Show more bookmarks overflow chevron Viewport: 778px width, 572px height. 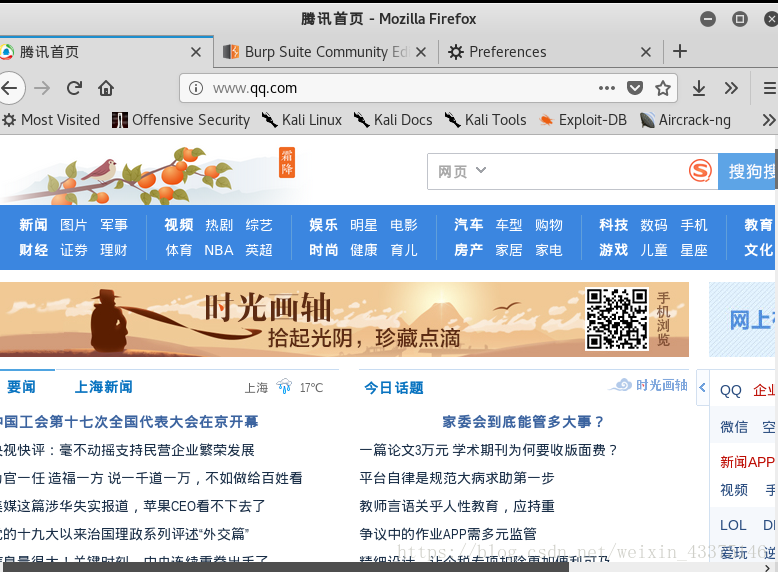[x=769, y=120]
